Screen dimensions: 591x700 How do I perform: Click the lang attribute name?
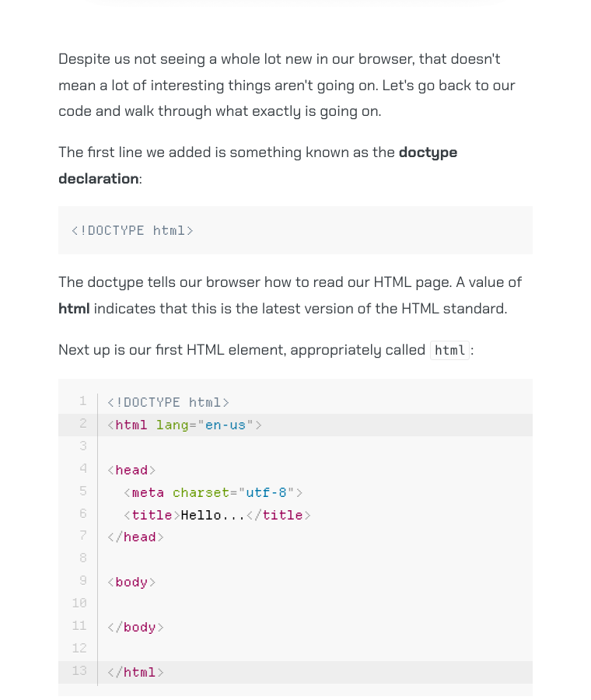[x=173, y=425]
